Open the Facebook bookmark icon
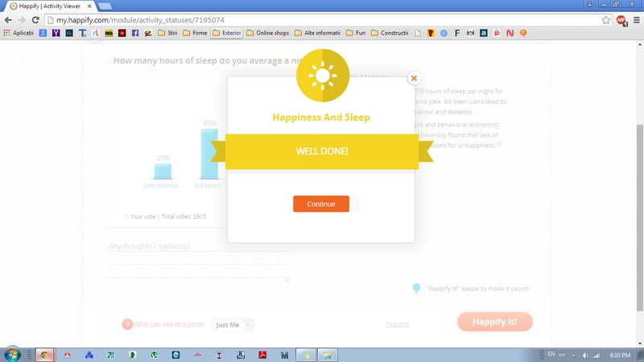The image size is (644, 362). (x=135, y=33)
